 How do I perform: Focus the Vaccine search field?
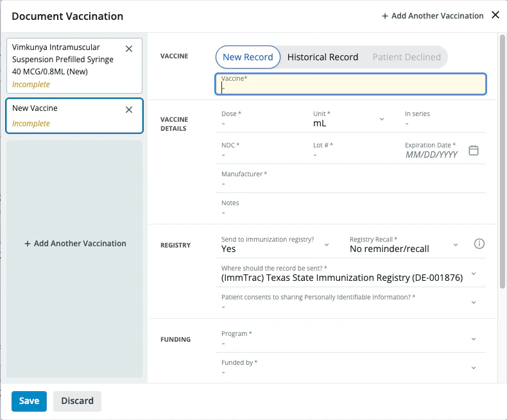point(351,84)
